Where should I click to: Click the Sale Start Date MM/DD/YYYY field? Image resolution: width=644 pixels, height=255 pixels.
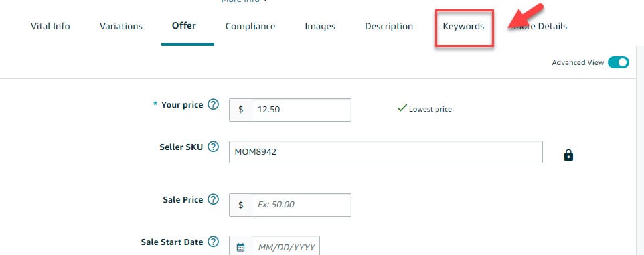pyautogui.click(x=286, y=247)
